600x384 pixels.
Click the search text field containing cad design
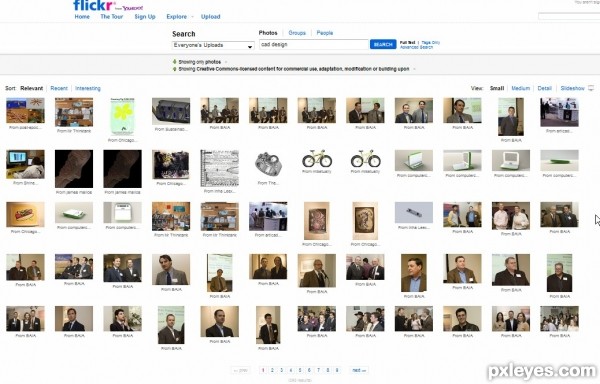[314, 44]
